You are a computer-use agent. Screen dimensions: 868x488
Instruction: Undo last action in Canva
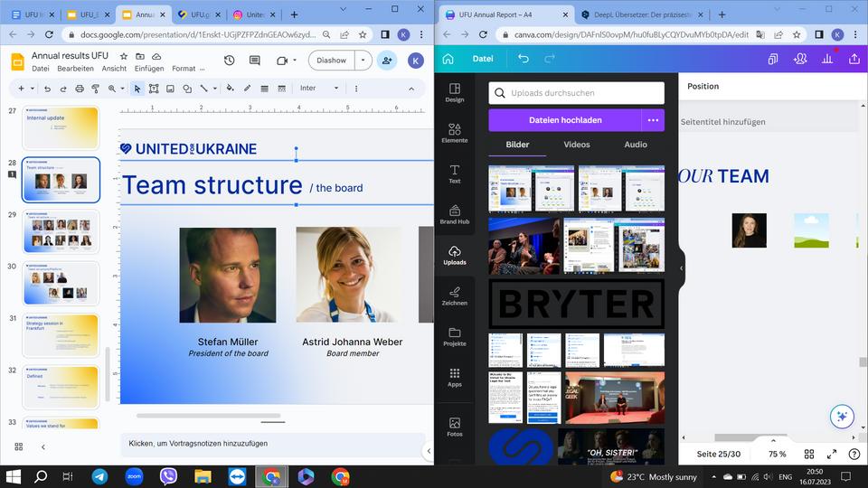click(524, 59)
